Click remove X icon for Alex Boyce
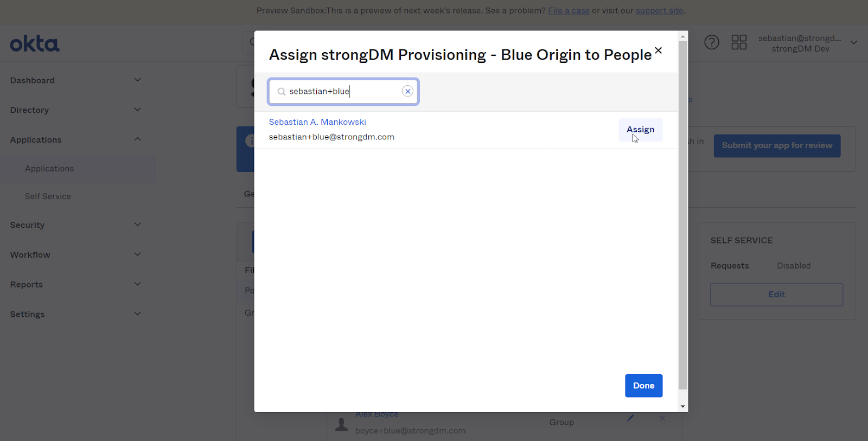Image resolution: width=868 pixels, height=441 pixels. 662,418
